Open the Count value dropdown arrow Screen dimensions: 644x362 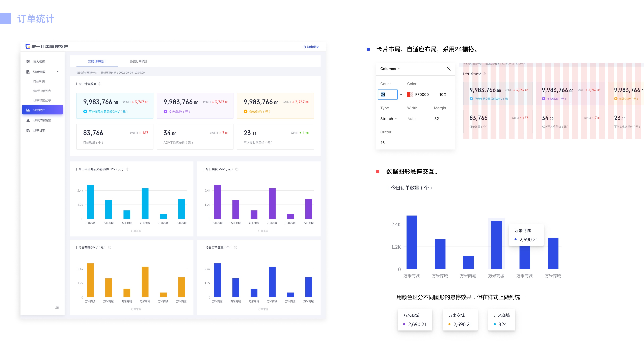(401, 94)
